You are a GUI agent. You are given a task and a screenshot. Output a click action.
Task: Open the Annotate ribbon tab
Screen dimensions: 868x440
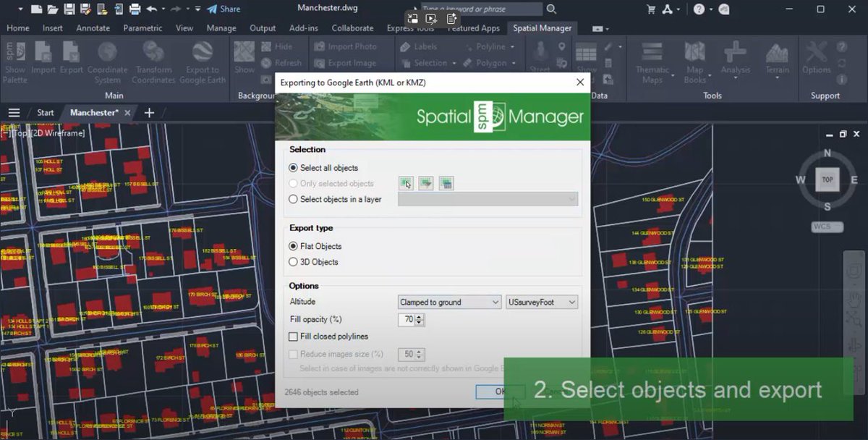(93, 28)
